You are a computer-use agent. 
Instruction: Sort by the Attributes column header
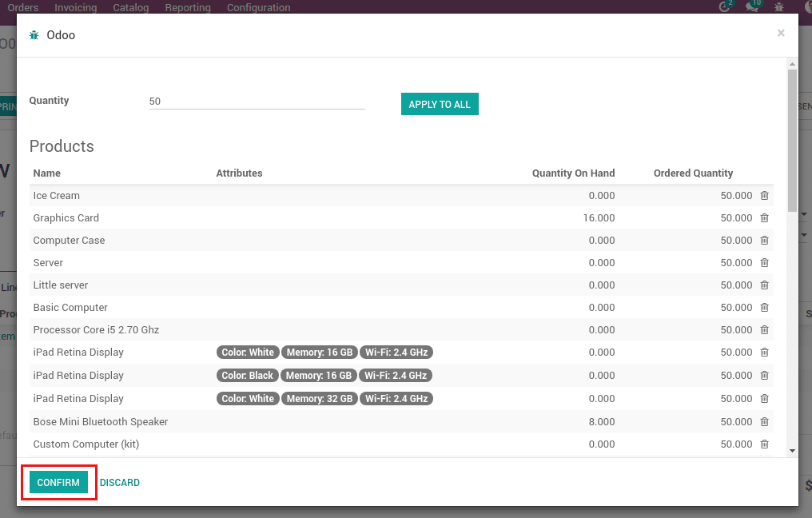pos(239,173)
